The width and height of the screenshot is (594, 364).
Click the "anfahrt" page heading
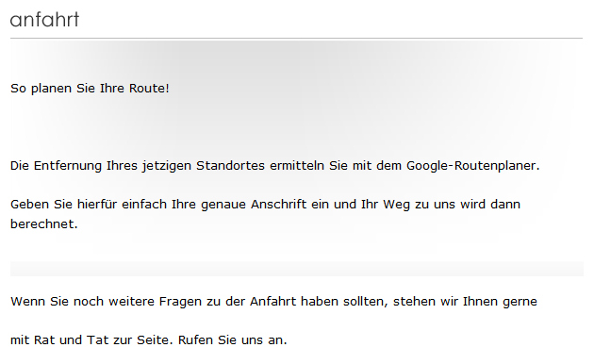tap(44, 20)
